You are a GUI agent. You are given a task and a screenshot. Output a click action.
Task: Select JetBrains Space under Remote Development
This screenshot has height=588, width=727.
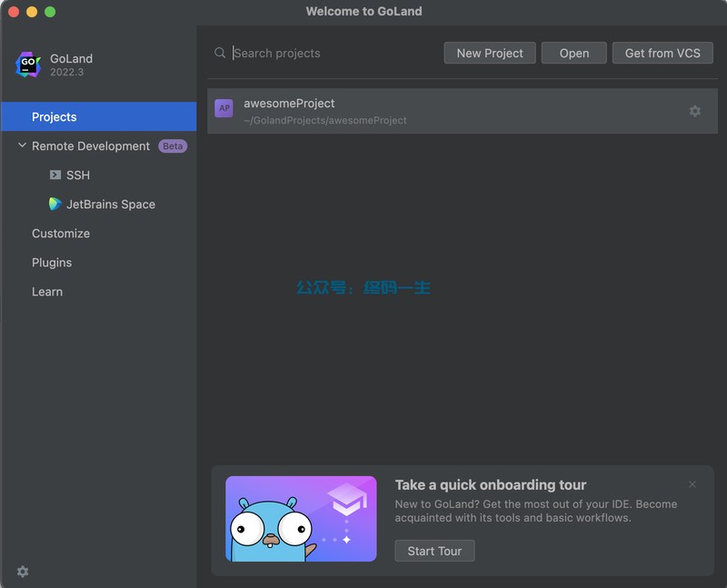click(x=111, y=204)
